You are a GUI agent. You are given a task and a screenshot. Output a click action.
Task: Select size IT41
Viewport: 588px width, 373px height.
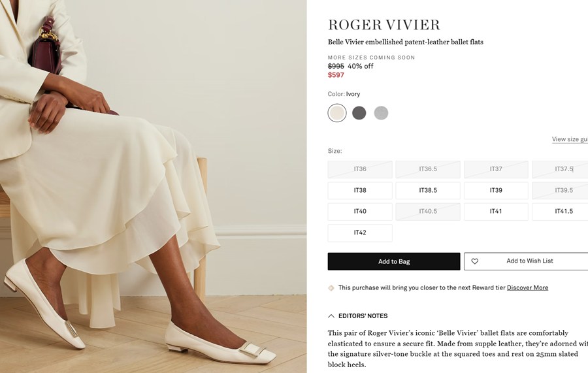point(496,212)
